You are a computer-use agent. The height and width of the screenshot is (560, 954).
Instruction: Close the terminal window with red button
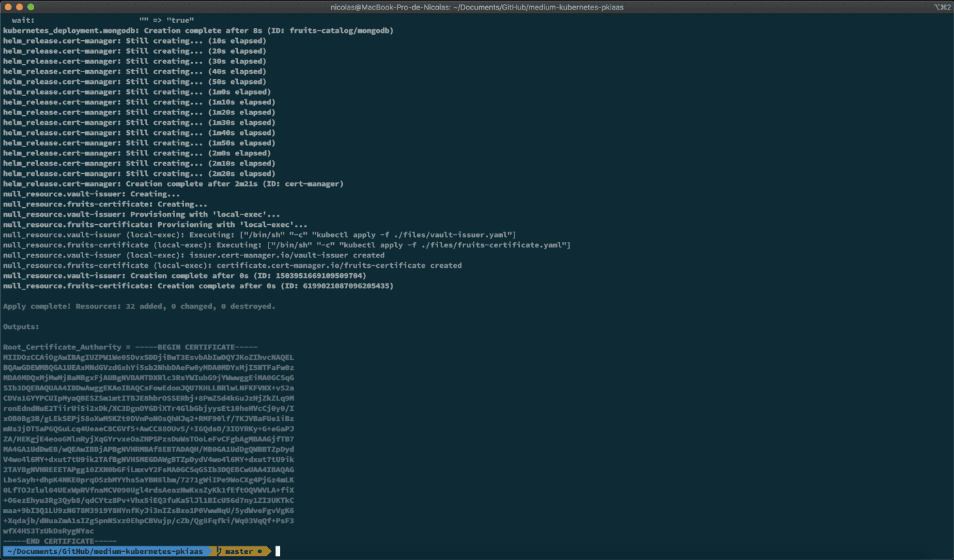point(7,7)
